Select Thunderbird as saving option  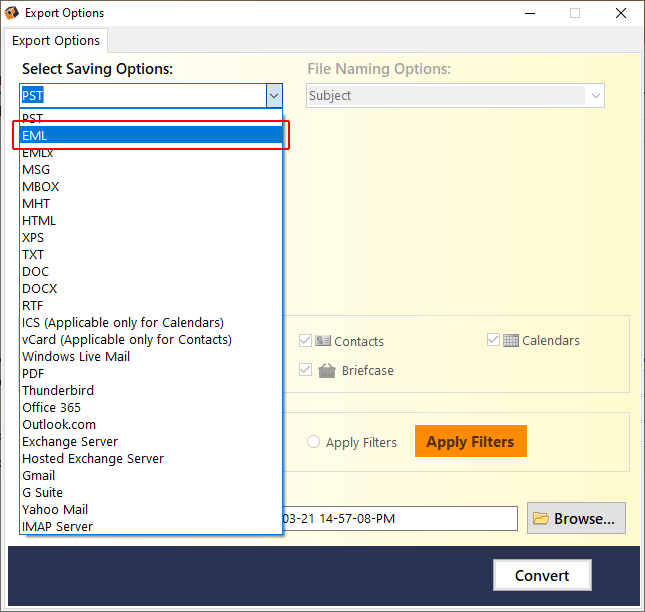151,390
